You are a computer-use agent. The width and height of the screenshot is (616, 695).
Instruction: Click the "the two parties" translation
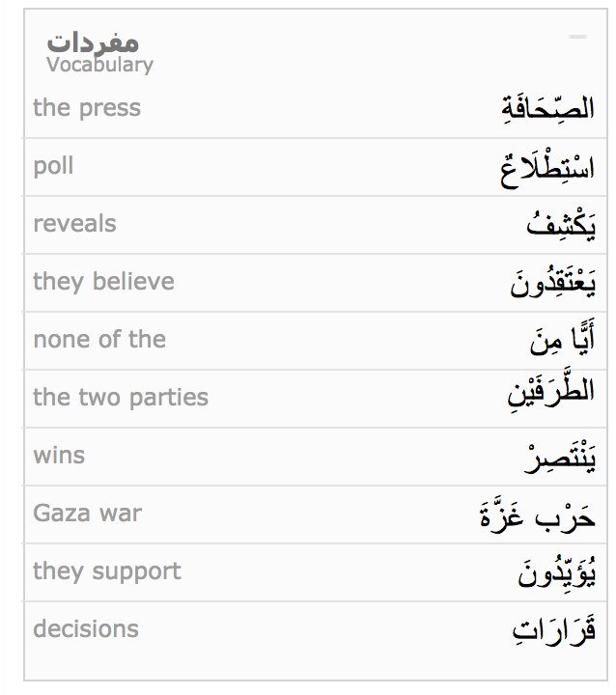(x=121, y=398)
